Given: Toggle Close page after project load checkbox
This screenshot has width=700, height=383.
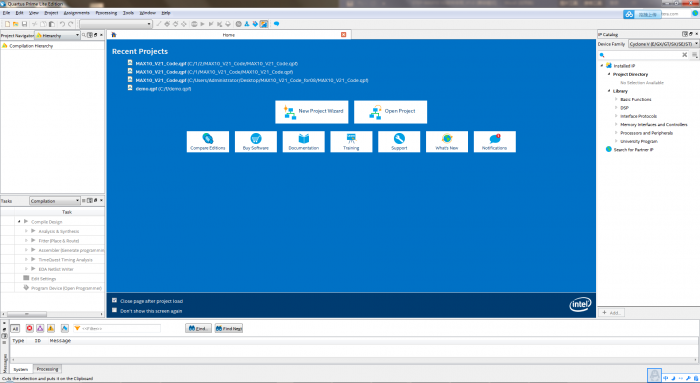Looking at the screenshot, I should coord(114,300).
